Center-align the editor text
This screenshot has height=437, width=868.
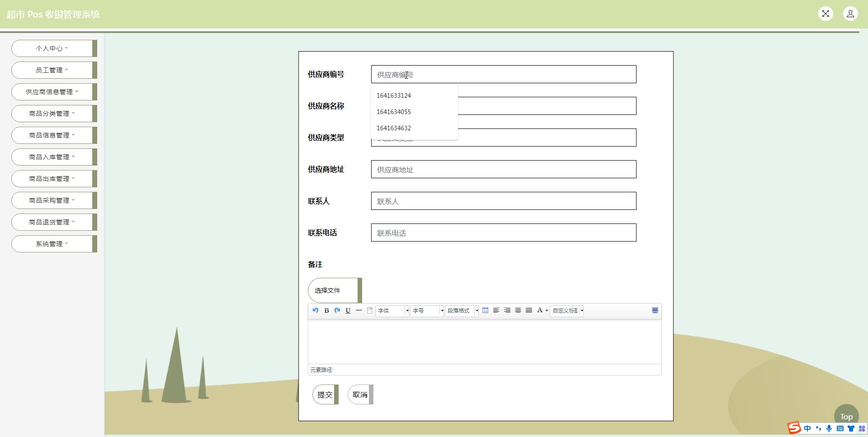(x=518, y=310)
